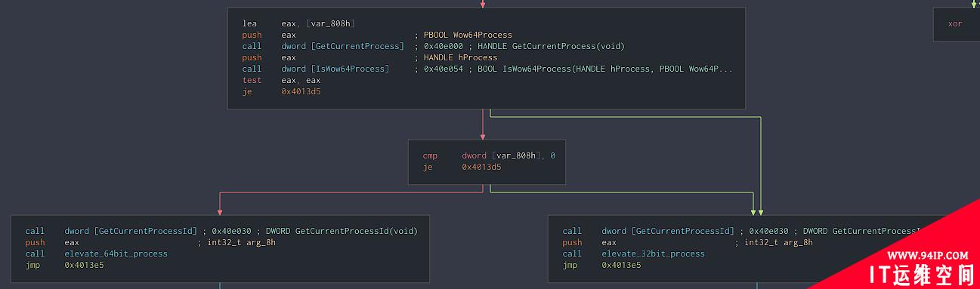The image size is (980, 289).
Task: Click 'int32_t arg_8h' comment above elevate_32bit_process
Action: 779,242
